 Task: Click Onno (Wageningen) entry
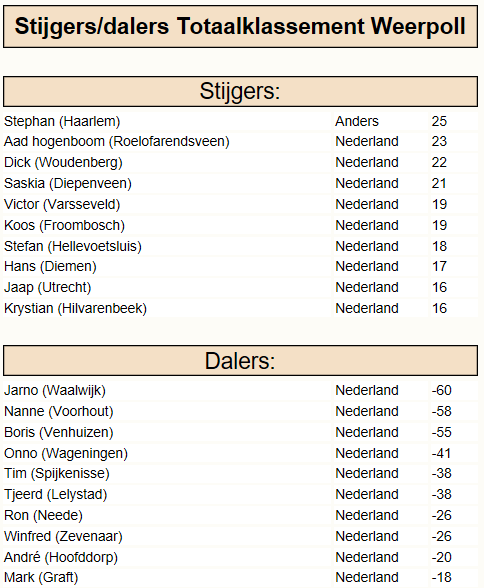tap(66, 454)
